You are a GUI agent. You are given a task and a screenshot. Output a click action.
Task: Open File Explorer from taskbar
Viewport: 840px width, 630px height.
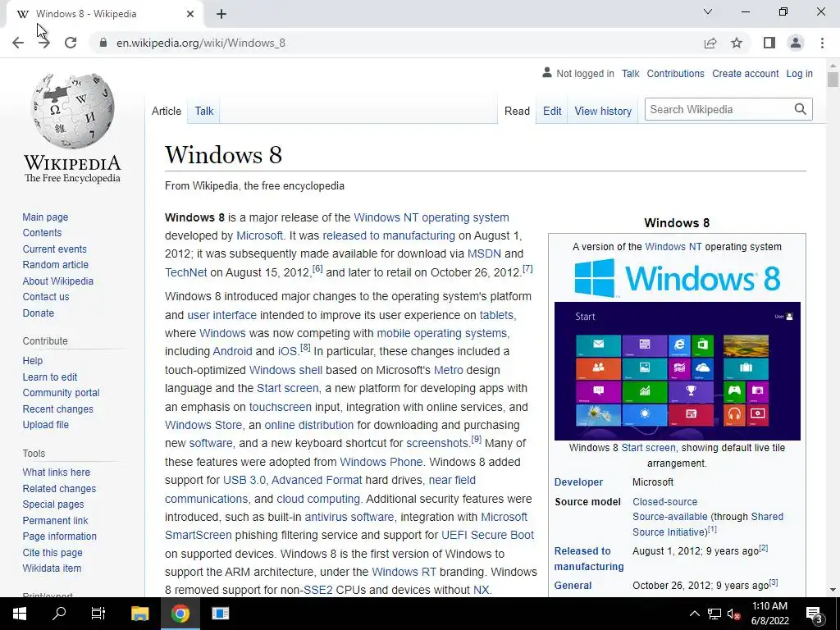click(x=139, y=614)
